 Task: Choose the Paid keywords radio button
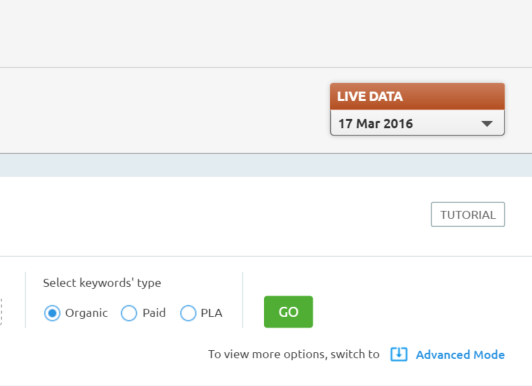pyautogui.click(x=129, y=313)
